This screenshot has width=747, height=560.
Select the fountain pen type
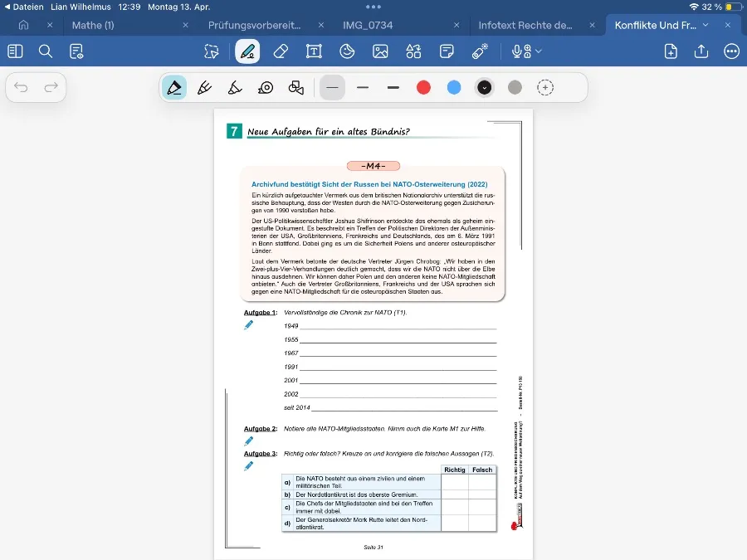click(205, 88)
